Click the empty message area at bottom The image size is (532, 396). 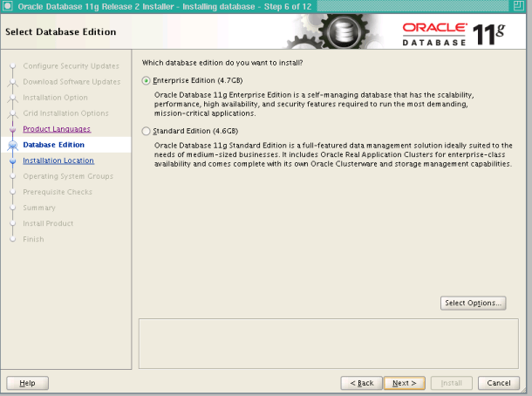(329, 344)
